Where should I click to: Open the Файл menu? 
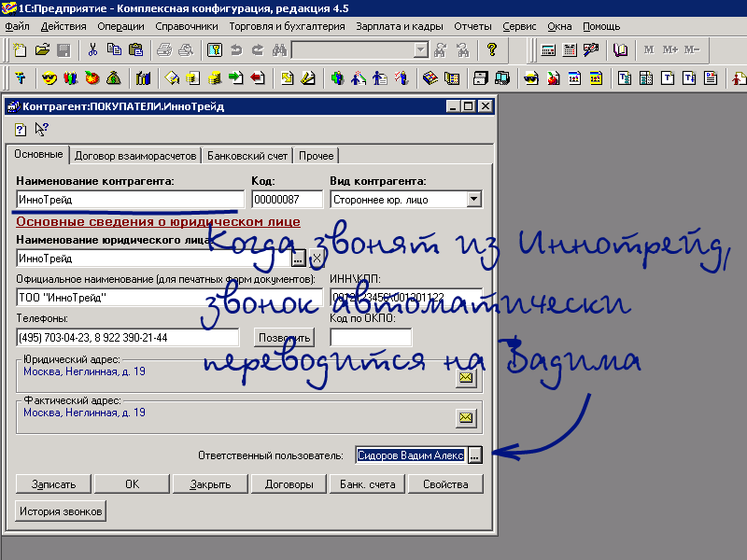[18, 26]
